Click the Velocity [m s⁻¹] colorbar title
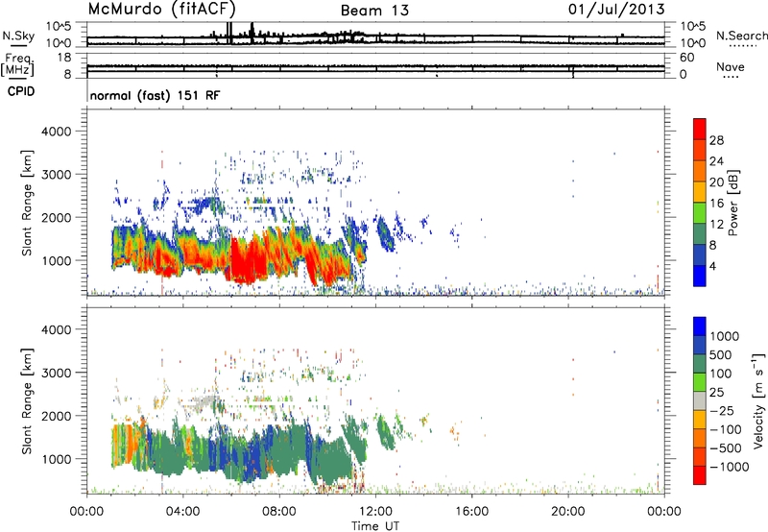The image size is (768, 532). (x=758, y=400)
